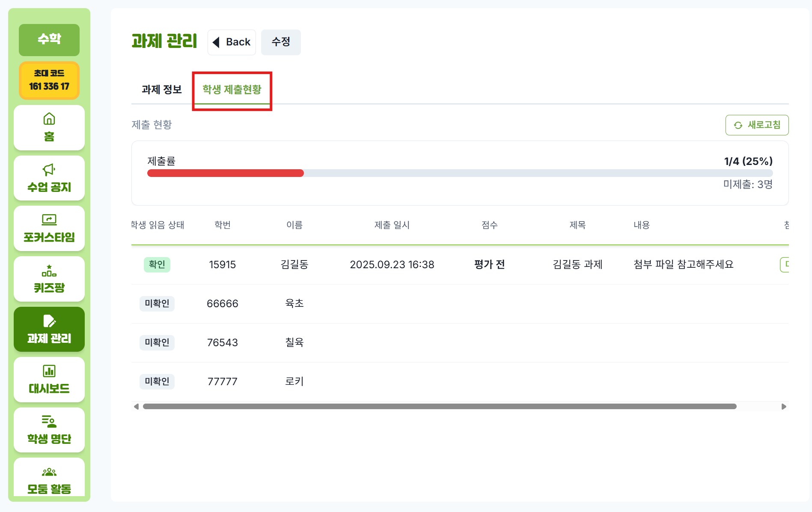Select 학생 제출현황 tab
The image size is (812, 512).
pyautogui.click(x=232, y=90)
